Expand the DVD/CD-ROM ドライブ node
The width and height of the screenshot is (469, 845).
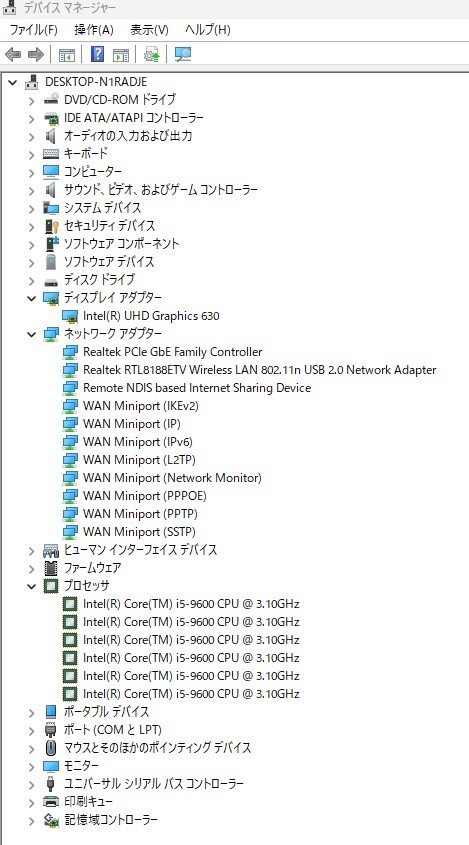click(31, 100)
